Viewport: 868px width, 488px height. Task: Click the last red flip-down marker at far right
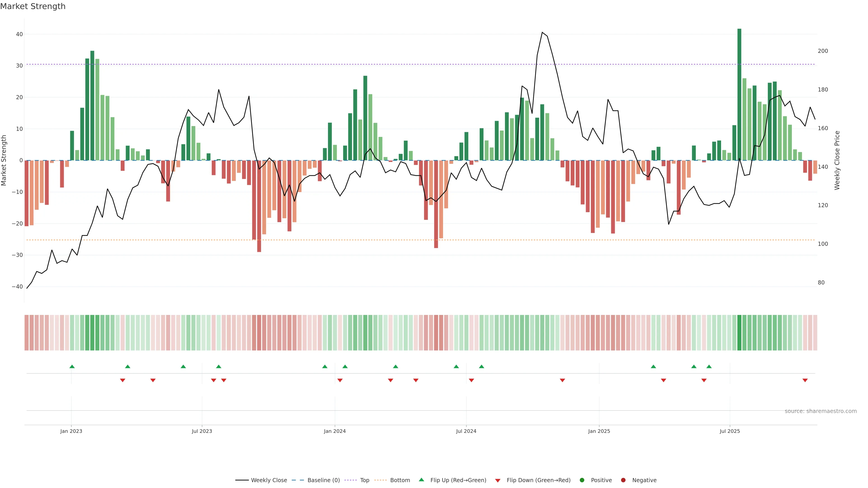point(805,380)
